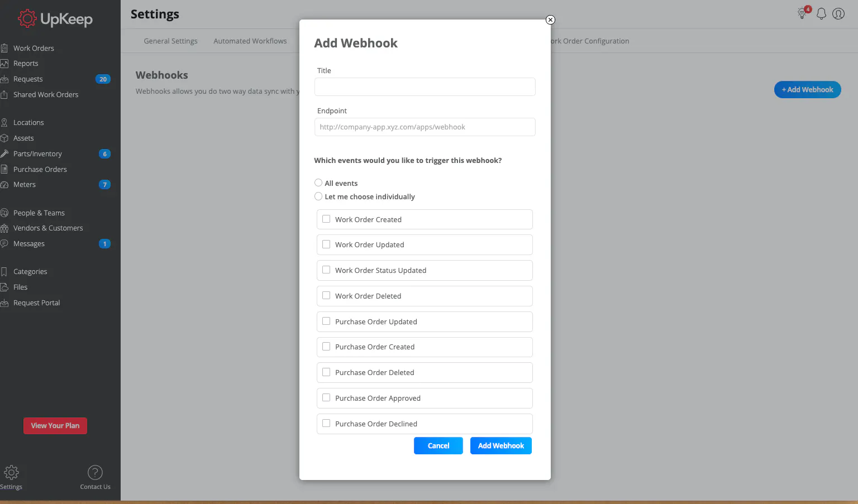The width and height of the screenshot is (858, 504).
Task: Open Contact Us support
Action: 94,477
